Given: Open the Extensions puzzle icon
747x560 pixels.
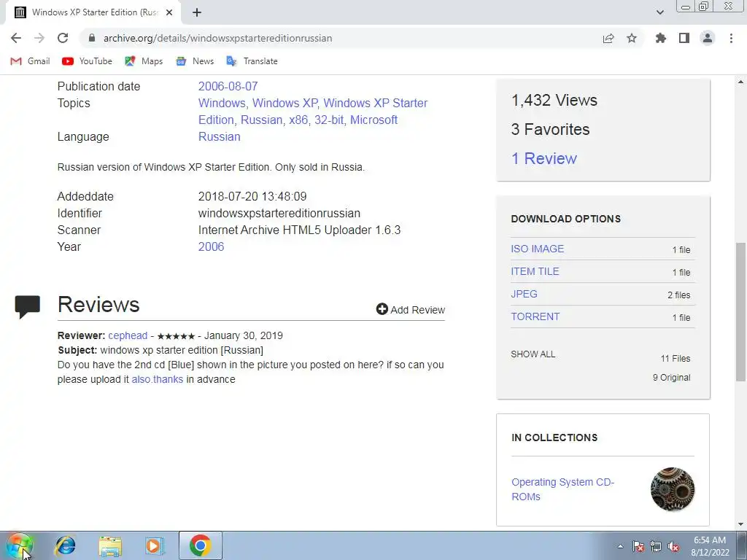Looking at the screenshot, I should click(661, 38).
